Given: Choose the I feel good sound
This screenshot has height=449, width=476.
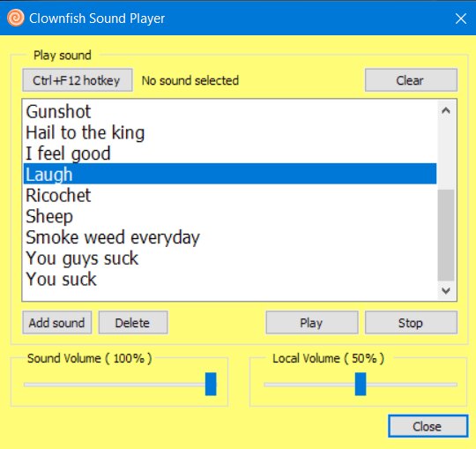Looking at the screenshot, I should 230,153.
